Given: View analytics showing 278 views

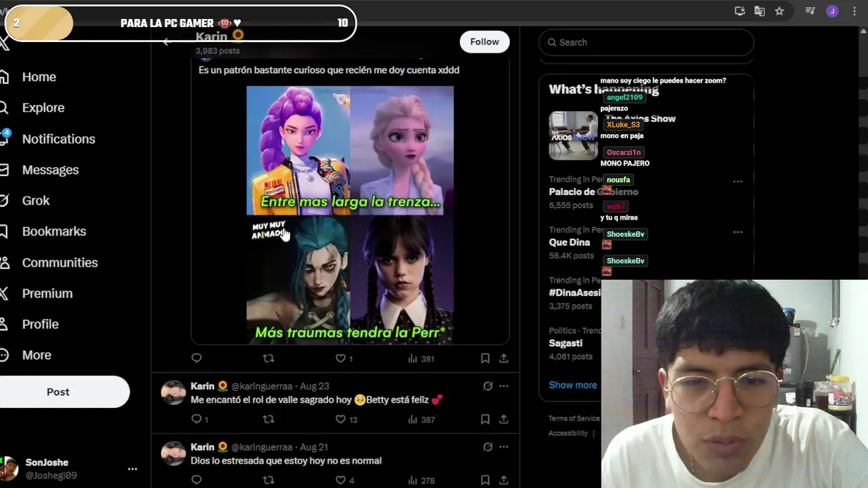Looking at the screenshot, I should (x=421, y=480).
